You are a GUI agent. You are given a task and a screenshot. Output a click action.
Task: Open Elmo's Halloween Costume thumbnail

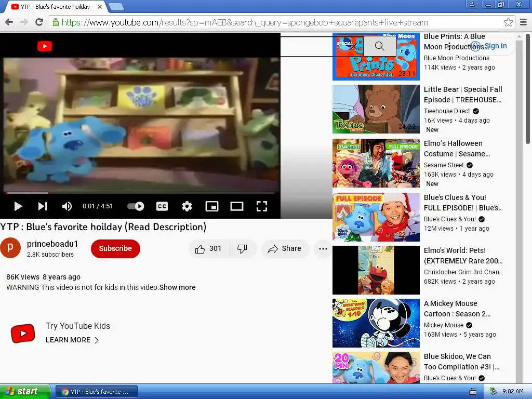(x=376, y=163)
